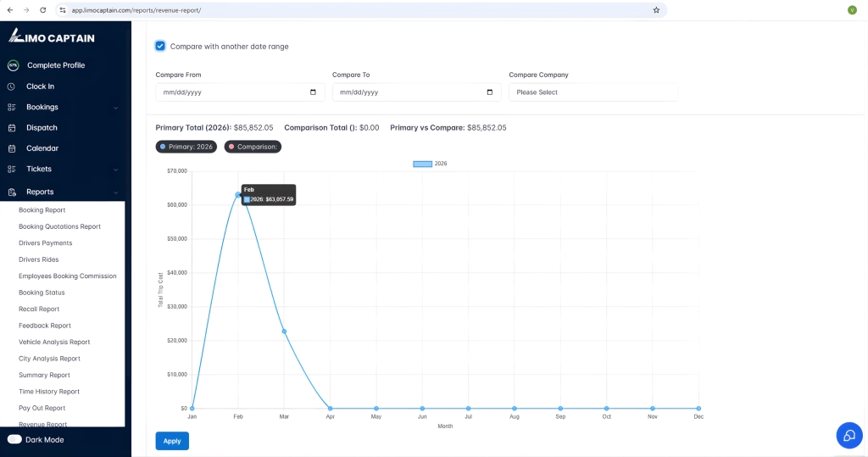The height and width of the screenshot is (457, 868).
Task: Open the chat support bubble icon
Action: pyautogui.click(x=849, y=435)
